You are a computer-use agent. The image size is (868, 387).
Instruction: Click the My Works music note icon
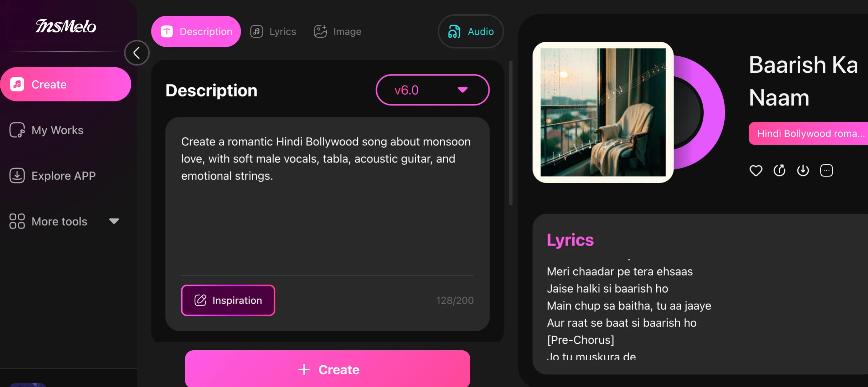click(17, 130)
